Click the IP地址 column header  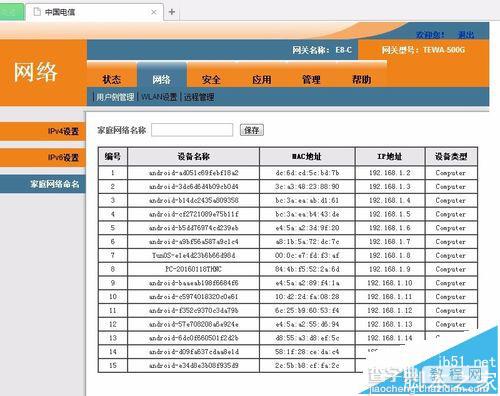(390, 156)
